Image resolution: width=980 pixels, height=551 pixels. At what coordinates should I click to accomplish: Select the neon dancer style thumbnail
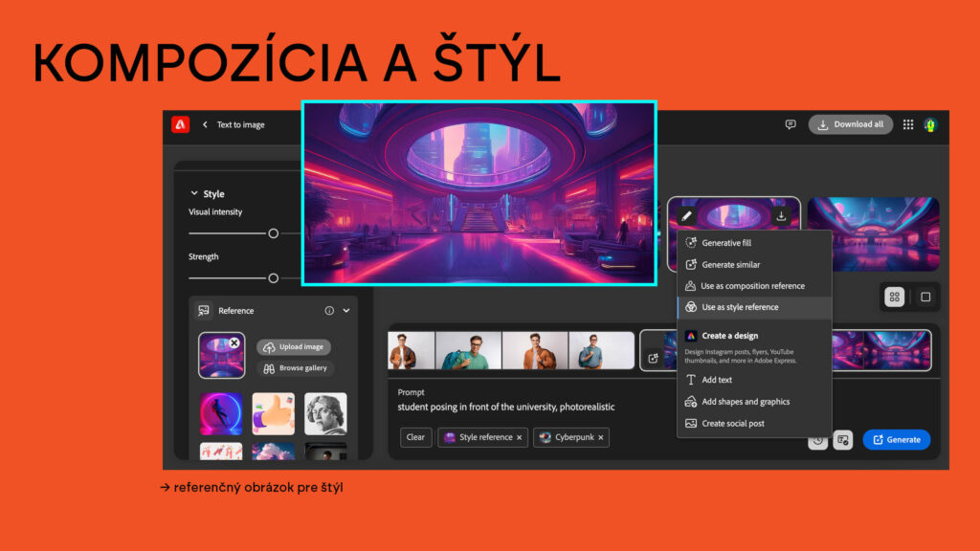[x=221, y=413]
